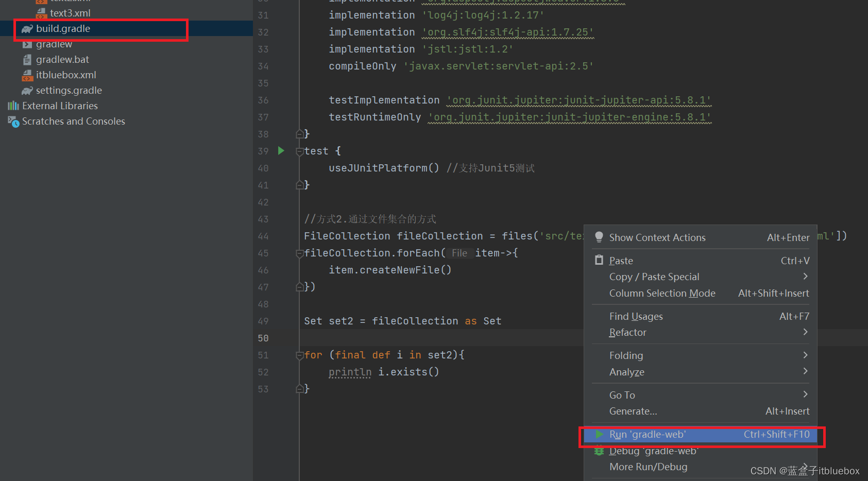Viewport: 868px width, 481px height.
Task: Click the lightbulb Context Actions icon
Action: (x=599, y=237)
